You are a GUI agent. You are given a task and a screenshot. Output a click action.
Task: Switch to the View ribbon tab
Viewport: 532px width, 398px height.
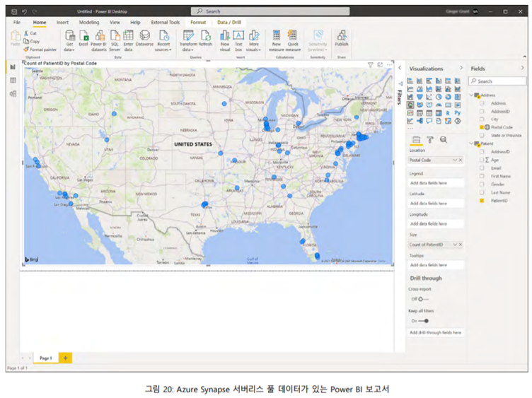coord(115,23)
